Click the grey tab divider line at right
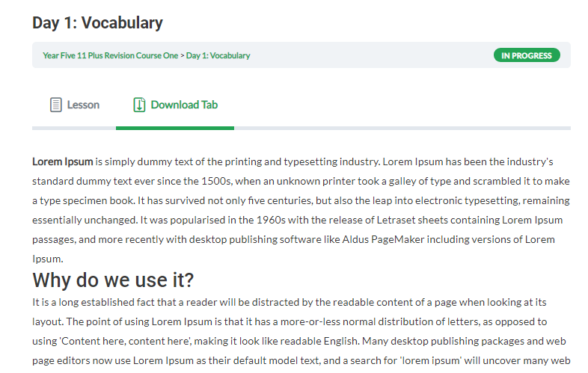This screenshot has width=588, height=373. pos(402,129)
